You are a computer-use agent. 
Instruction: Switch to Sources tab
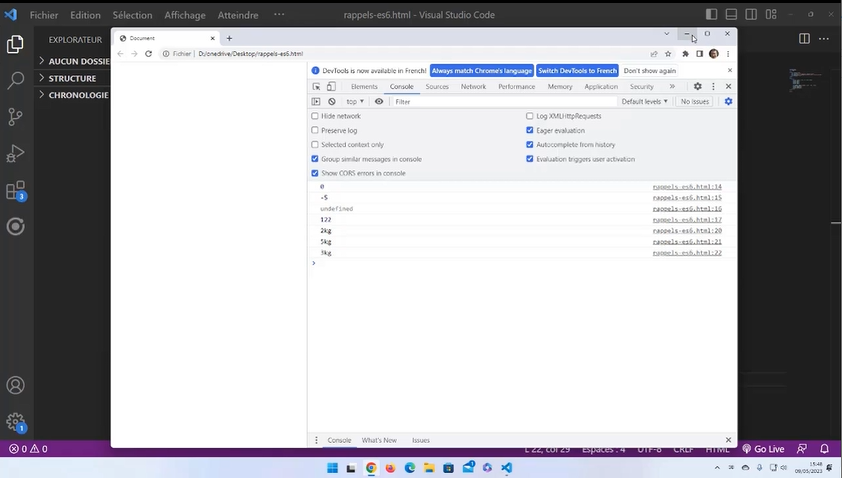click(x=437, y=86)
